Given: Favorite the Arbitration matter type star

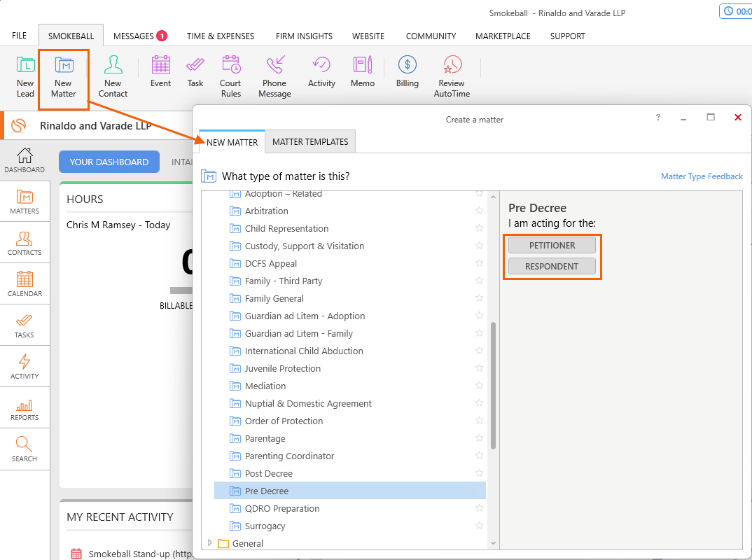Looking at the screenshot, I should point(479,211).
